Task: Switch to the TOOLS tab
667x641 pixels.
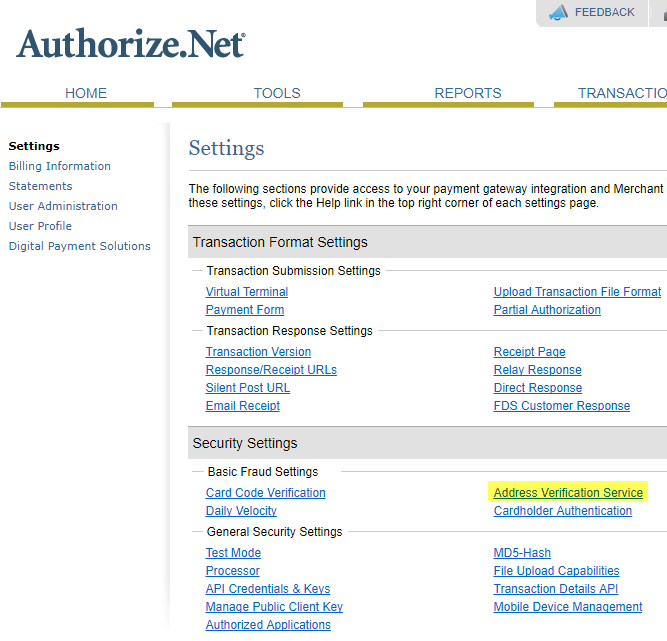Action: click(277, 93)
